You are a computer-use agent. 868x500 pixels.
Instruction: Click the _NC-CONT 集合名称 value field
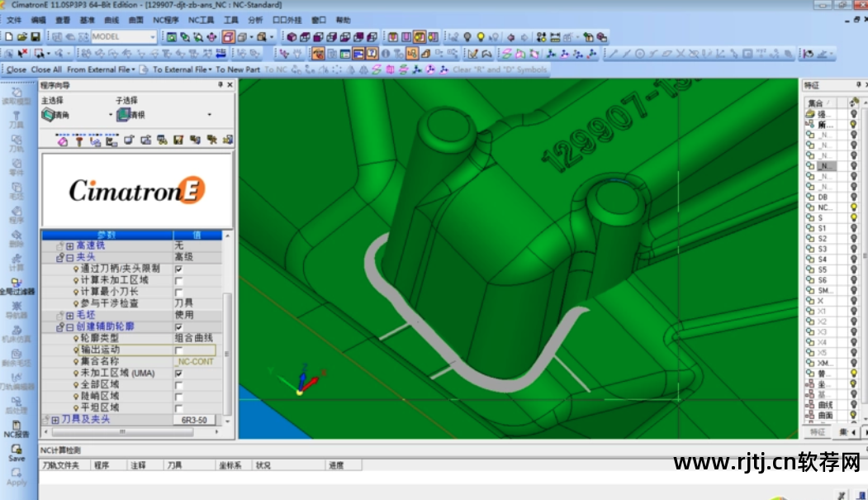(197, 362)
